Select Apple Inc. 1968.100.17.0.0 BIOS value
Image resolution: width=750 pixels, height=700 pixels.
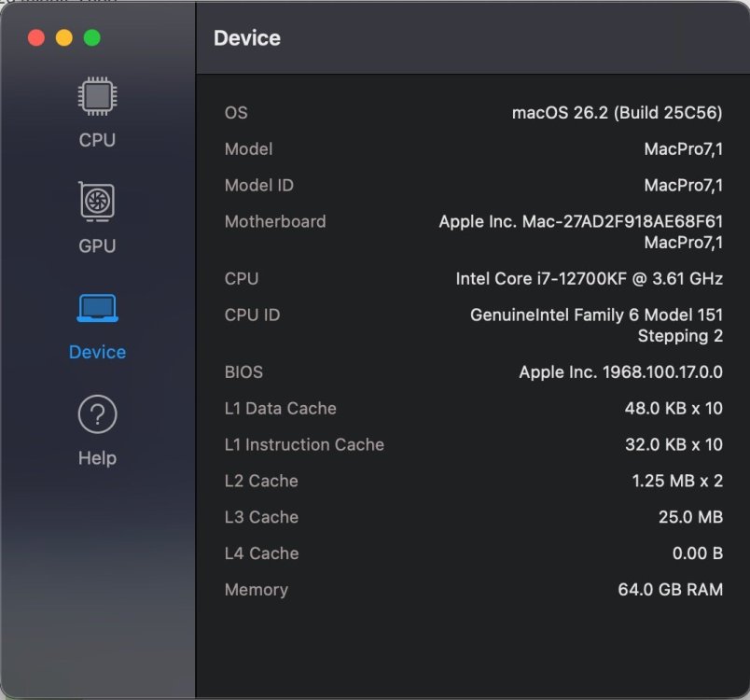point(621,372)
